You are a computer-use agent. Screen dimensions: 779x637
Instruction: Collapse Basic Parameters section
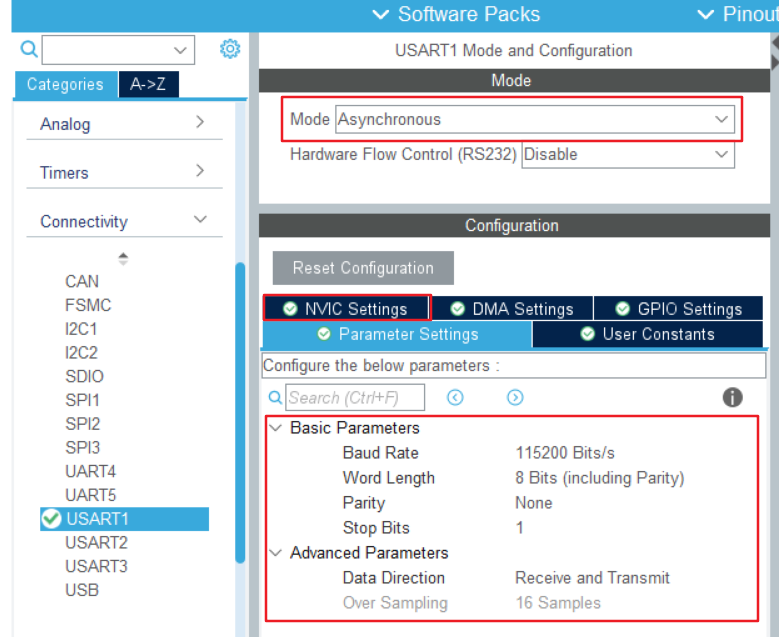[x=276, y=427]
